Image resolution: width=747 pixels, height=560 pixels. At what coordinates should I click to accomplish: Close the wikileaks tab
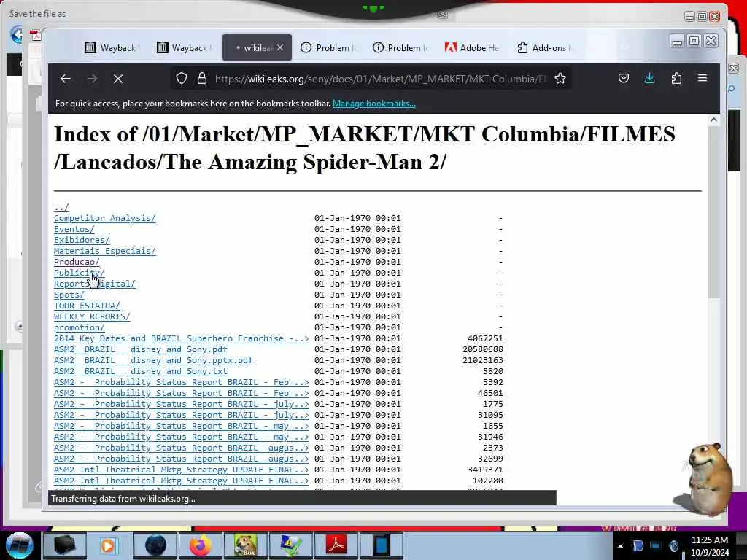280,47
